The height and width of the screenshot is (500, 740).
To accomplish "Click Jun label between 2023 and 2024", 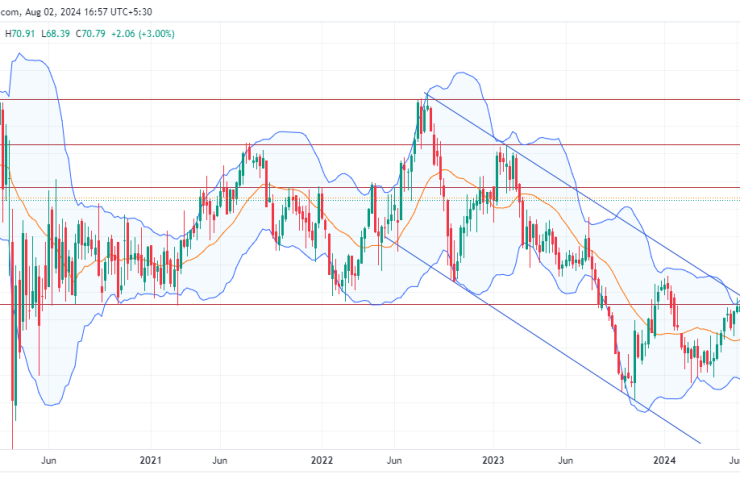I will tap(564, 461).
